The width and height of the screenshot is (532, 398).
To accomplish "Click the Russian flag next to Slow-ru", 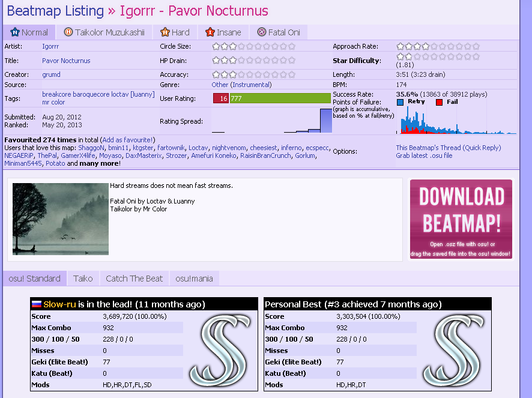I will click(36, 304).
